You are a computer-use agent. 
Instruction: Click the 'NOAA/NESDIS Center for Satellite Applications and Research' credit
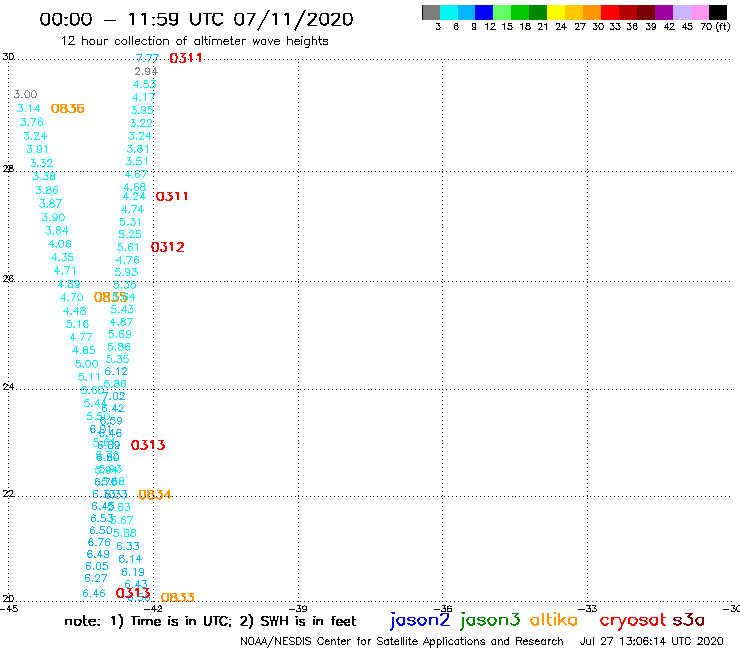point(402,641)
